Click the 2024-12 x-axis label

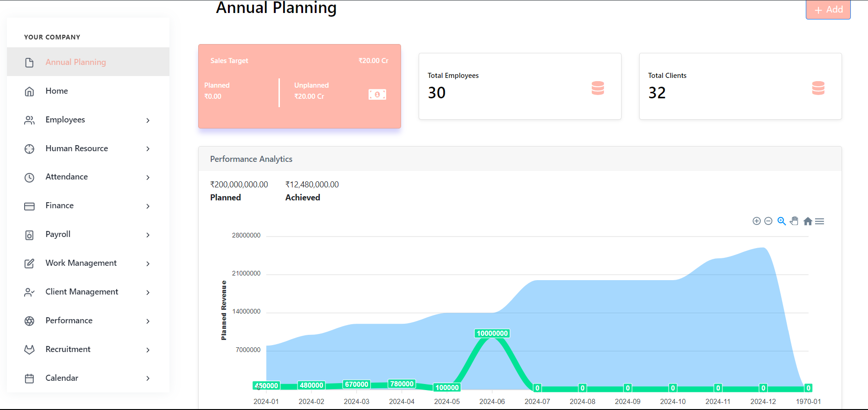tap(763, 402)
